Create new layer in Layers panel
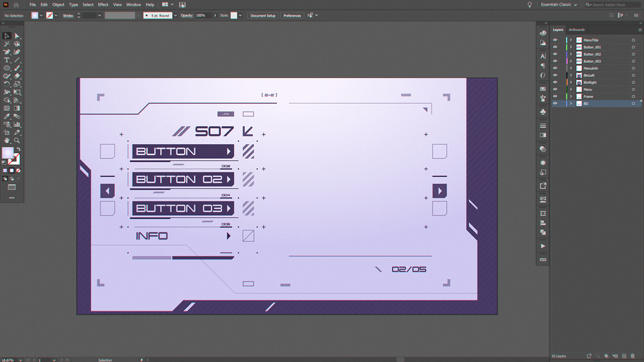The width and height of the screenshot is (644, 362). point(624,356)
